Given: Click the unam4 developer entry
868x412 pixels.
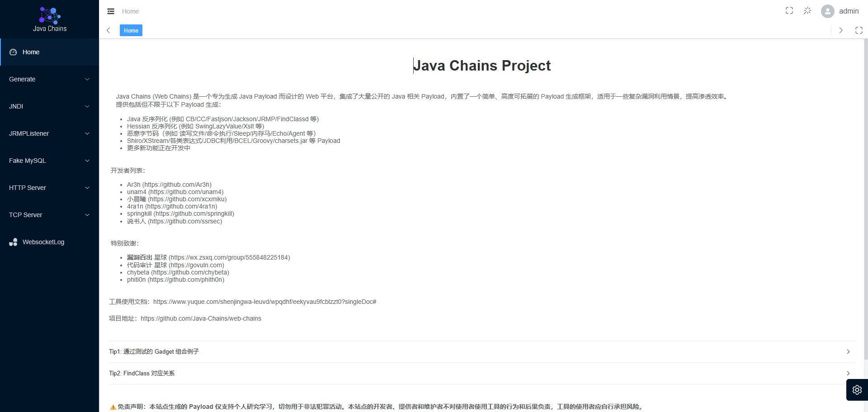Looking at the screenshot, I should [175, 192].
